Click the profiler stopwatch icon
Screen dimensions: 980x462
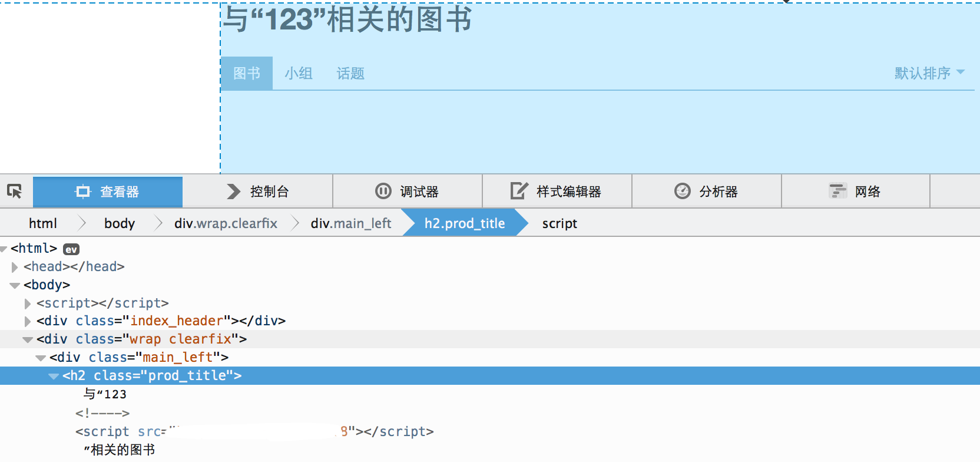click(682, 191)
